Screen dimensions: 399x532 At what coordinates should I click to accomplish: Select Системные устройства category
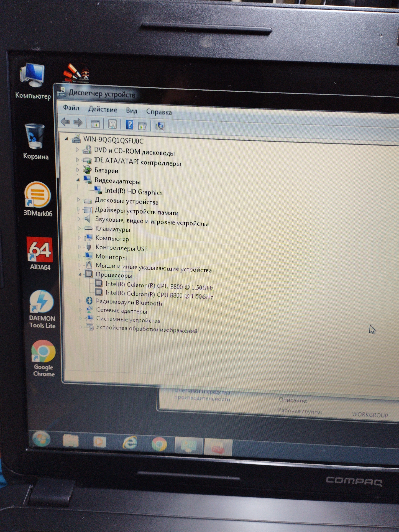128,320
